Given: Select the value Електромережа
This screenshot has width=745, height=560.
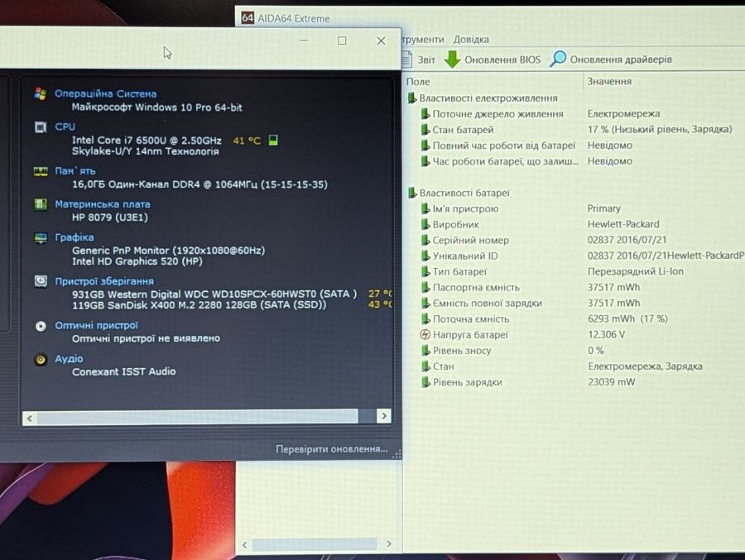Looking at the screenshot, I should [x=623, y=113].
